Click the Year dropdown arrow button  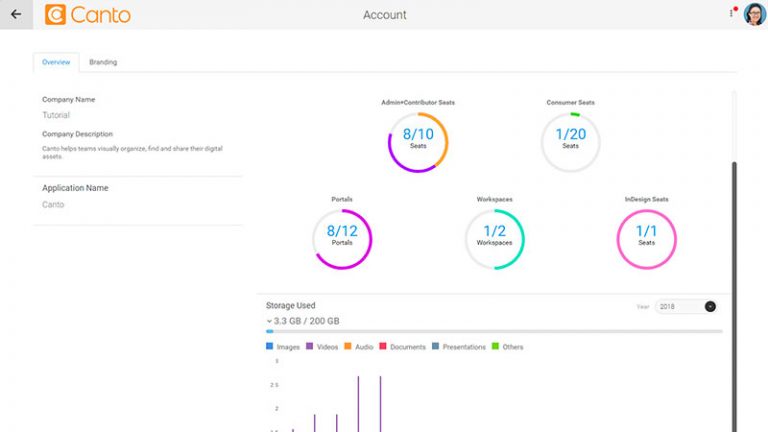point(710,306)
